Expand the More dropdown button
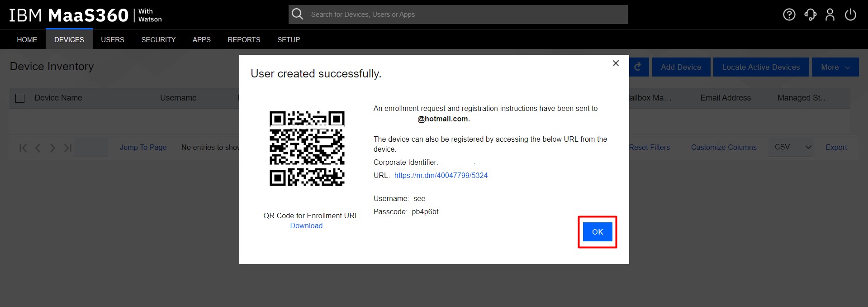This screenshot has height=307, width=868. coord(835,67)
